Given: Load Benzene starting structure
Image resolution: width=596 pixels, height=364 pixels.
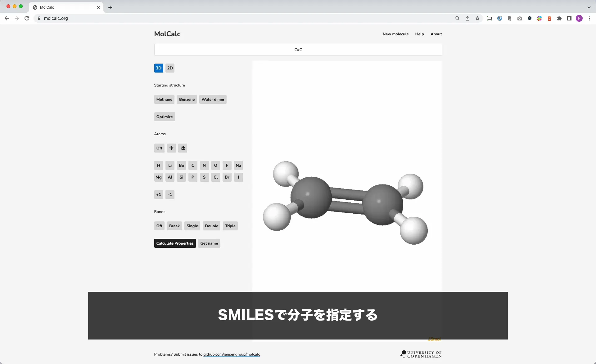Looking at the screenshot, I should [187, 99].
